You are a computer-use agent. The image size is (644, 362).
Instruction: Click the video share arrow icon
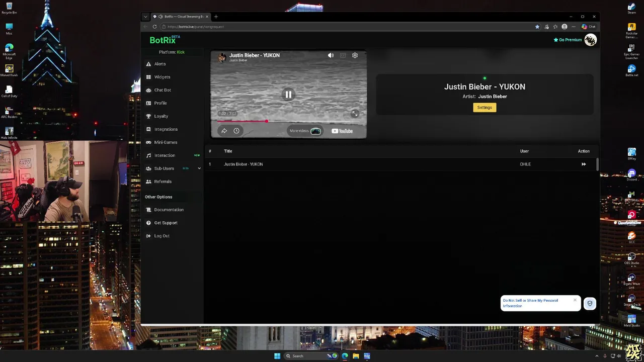click(x=224, y=131)
